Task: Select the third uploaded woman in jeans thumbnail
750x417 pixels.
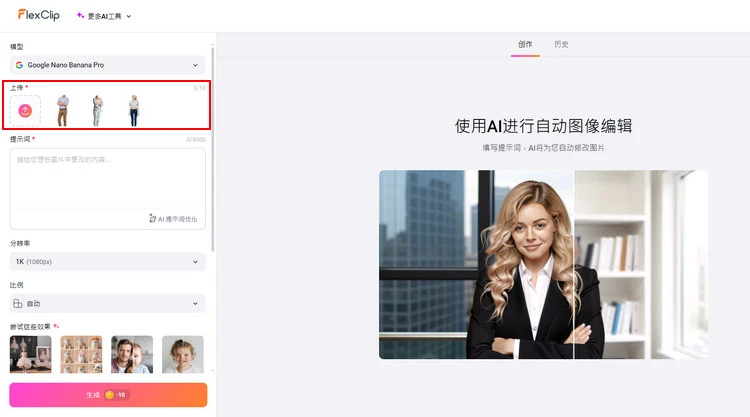Action: (x=133, y=110)
